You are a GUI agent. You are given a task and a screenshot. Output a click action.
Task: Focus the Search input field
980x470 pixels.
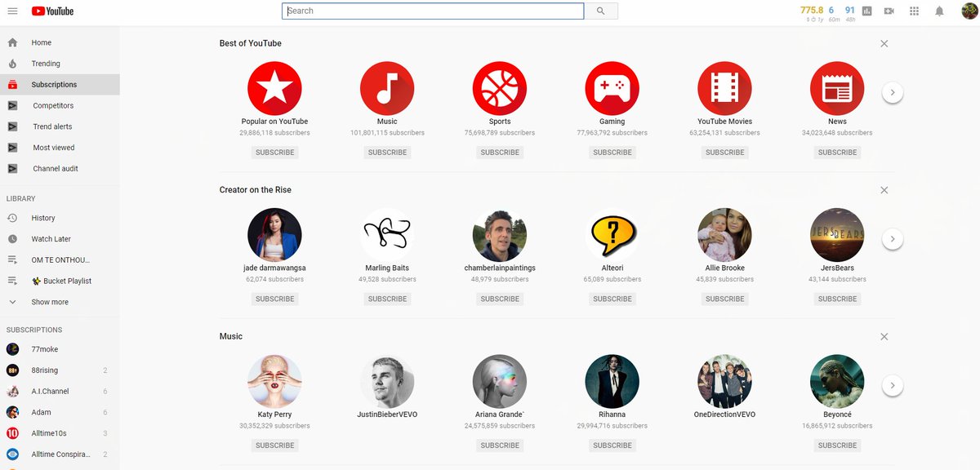pos(433,11)
